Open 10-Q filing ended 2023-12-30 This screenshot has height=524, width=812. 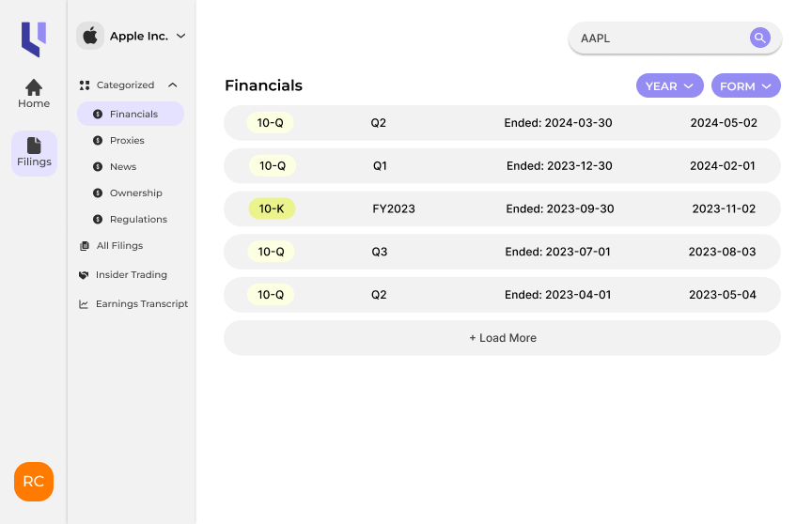[502, 166]
